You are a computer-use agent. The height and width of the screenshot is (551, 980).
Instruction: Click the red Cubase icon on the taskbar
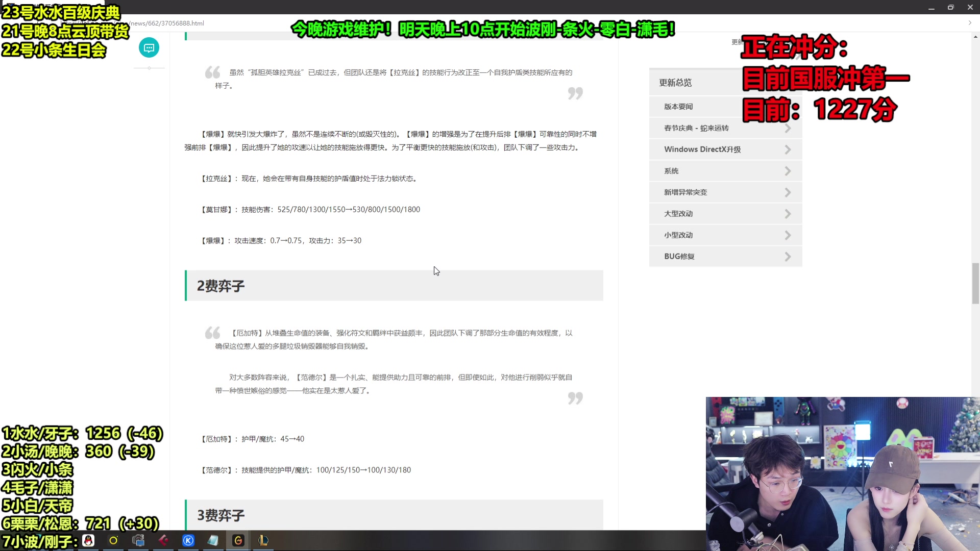pos(163,540)
